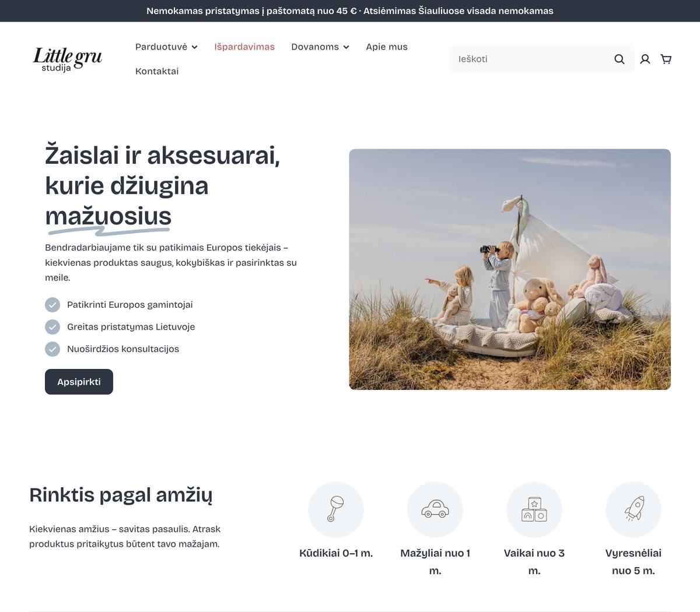Open the user account icon
Image resolution: width=700 pixels, height=612 pixels.
645,59
